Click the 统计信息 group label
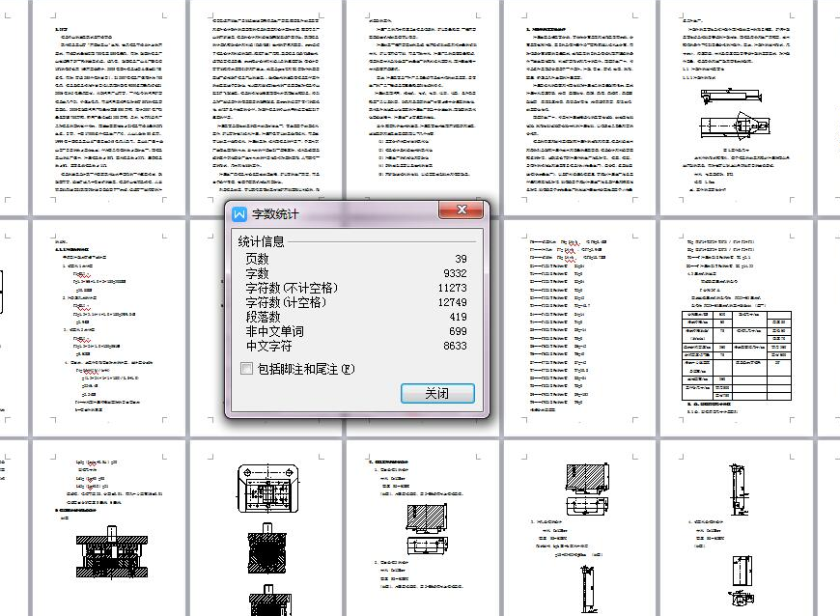This screenshot has height=616, width=840. [261, 241]
